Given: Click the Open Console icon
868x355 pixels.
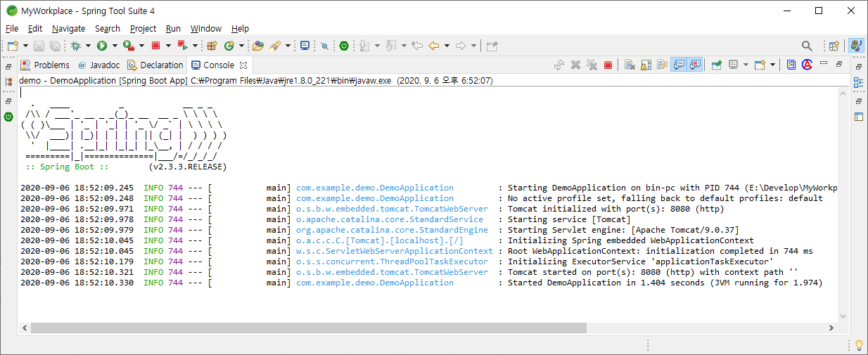Looking at the screenshot, I should 760,65.
